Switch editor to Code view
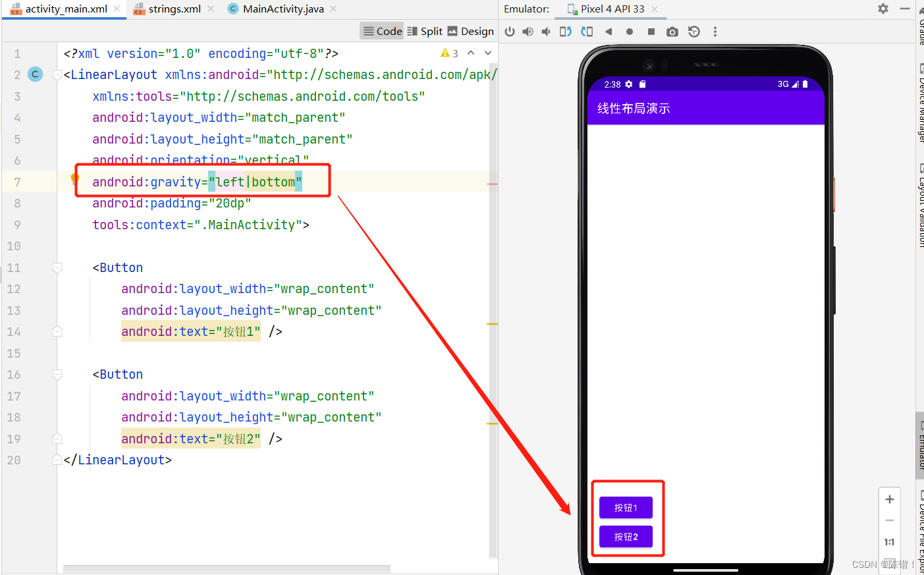This screenshot has width=924, height=575. tap(382, 31)
